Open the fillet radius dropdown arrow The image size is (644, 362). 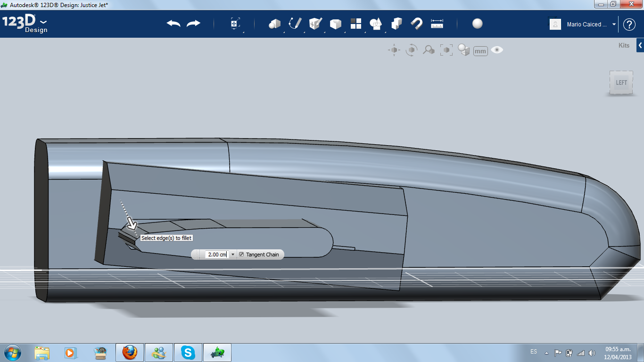232,255
